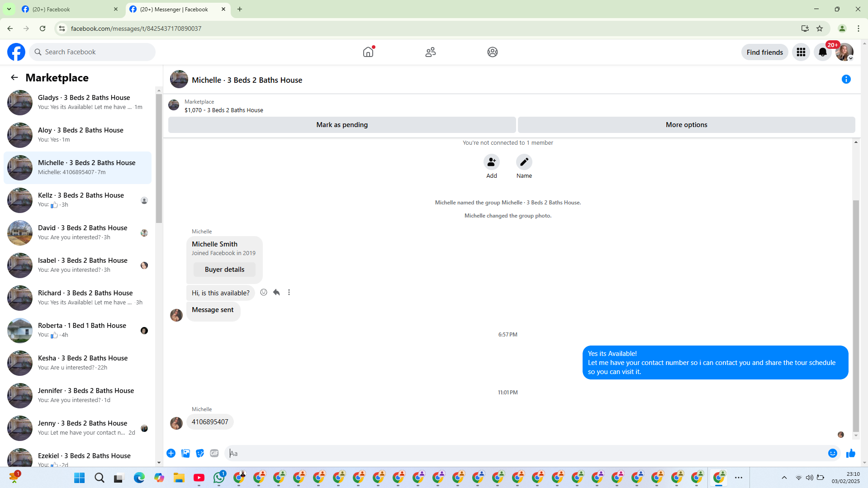Attach a photo or file to message

tap(185, 453)
